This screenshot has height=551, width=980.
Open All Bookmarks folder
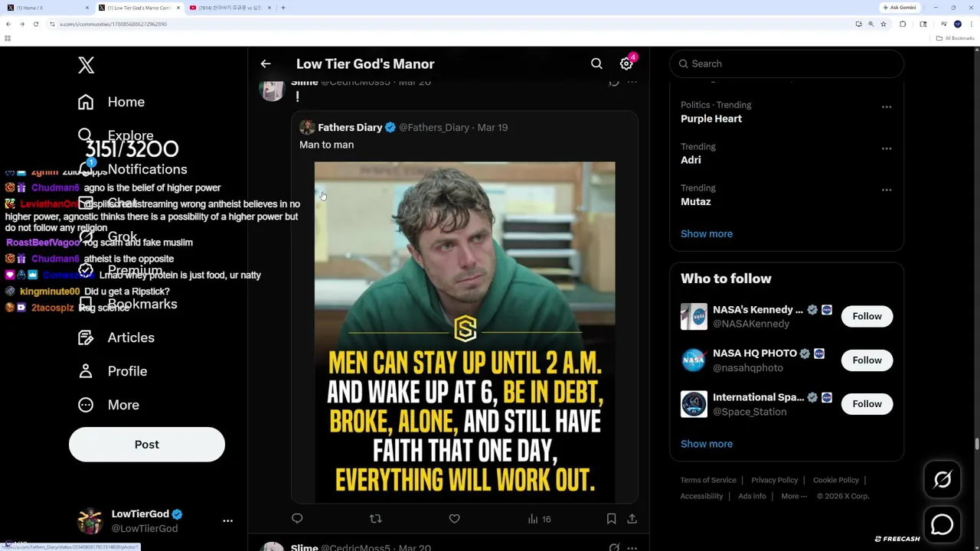pyautogui.click(x=955, y=38)
